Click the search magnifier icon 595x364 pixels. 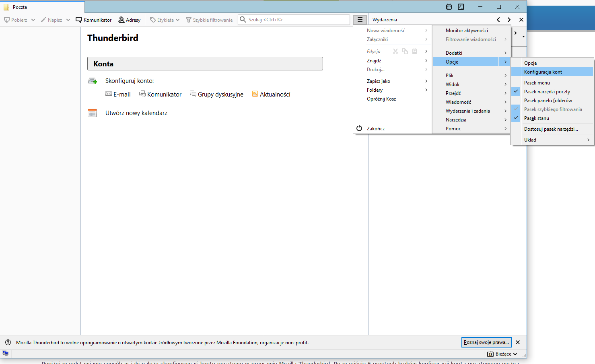click(243, 19)
